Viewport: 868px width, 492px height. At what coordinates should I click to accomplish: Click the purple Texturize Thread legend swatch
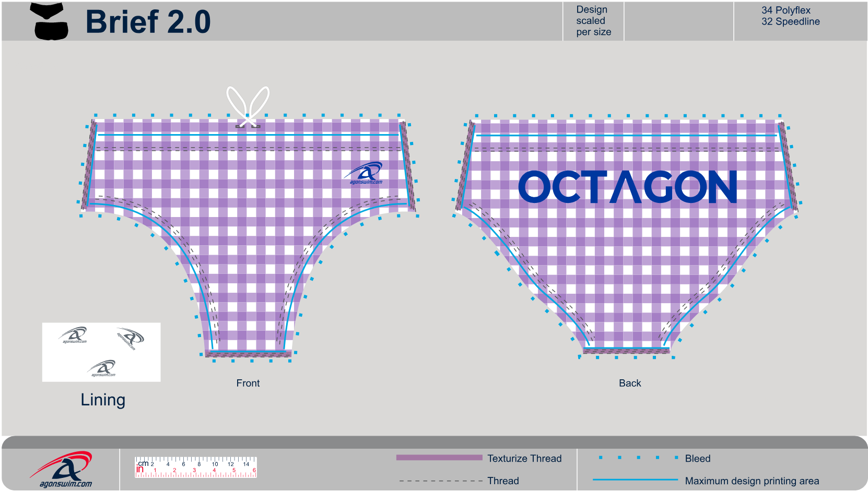(x=439, y=458)
